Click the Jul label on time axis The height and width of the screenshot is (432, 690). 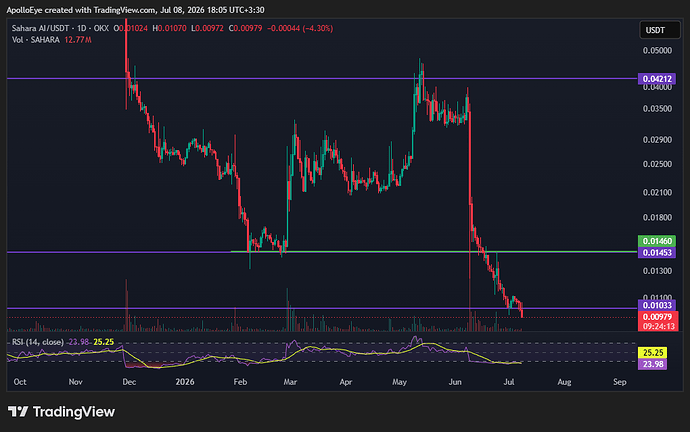point(509,382)
